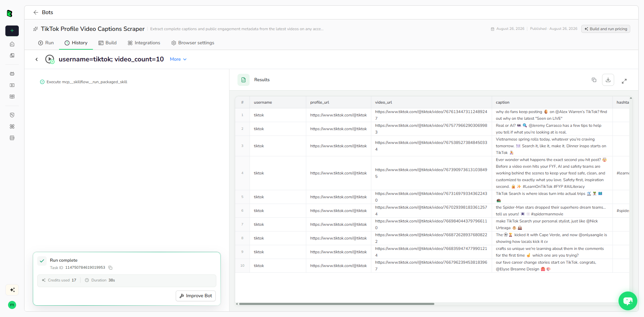The width and height of the screenshot is (644, 317).
Task: Open row 1 video URL link
Action: point(431,115)
